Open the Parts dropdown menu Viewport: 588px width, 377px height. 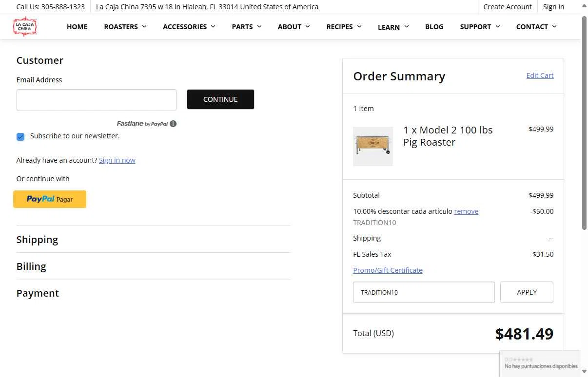(x=247, y=27)
